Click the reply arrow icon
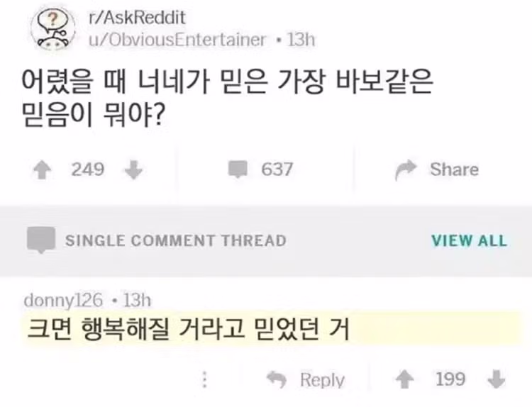 click(276, 379)
